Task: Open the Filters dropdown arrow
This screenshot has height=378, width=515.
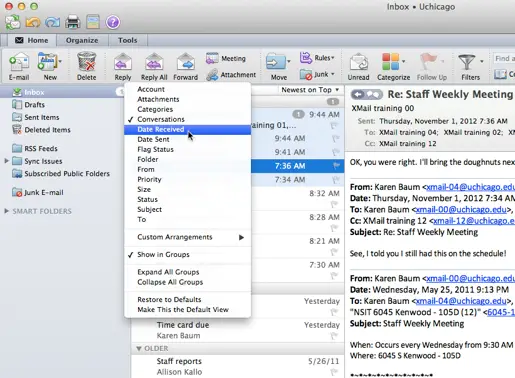Action: pos(482,61)
